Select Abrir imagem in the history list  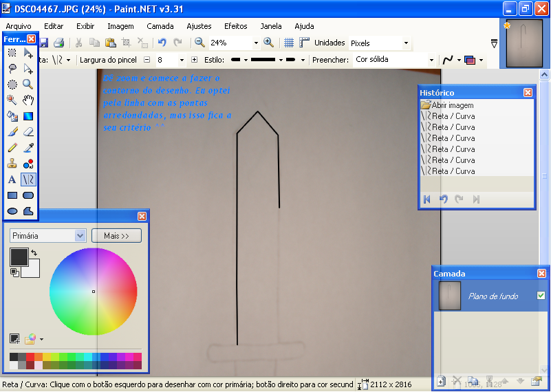click(x=453, y=105)
